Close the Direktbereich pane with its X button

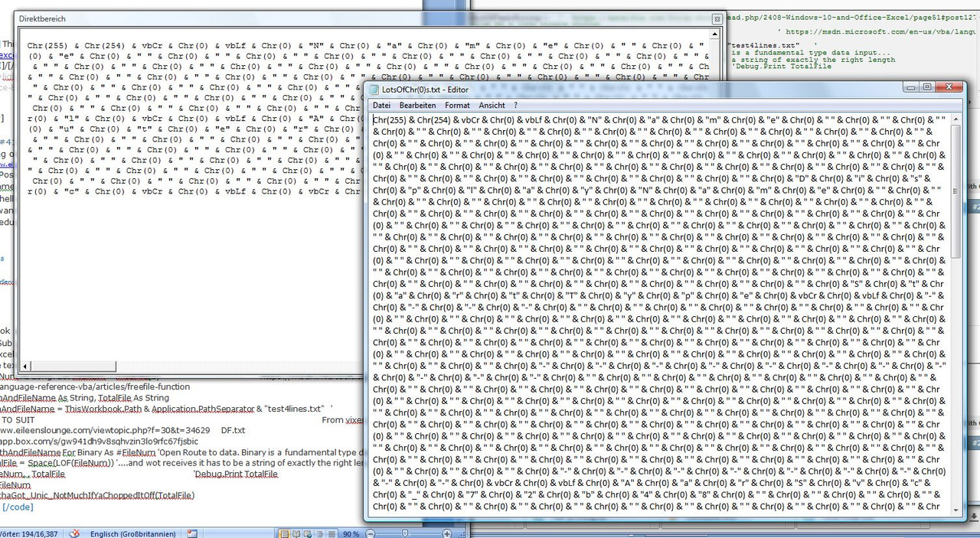717,18
